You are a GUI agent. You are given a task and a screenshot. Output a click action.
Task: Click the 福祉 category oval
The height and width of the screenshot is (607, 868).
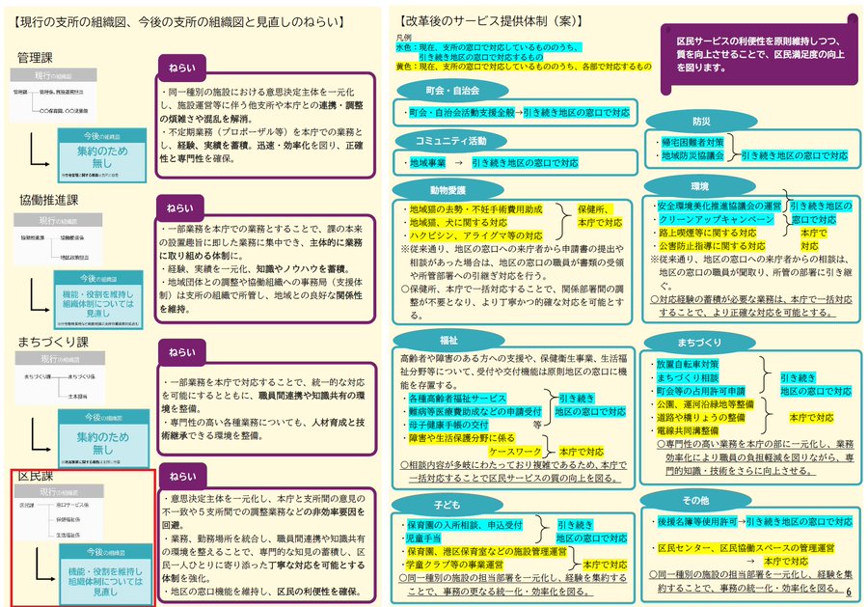[x=448, y=340]
